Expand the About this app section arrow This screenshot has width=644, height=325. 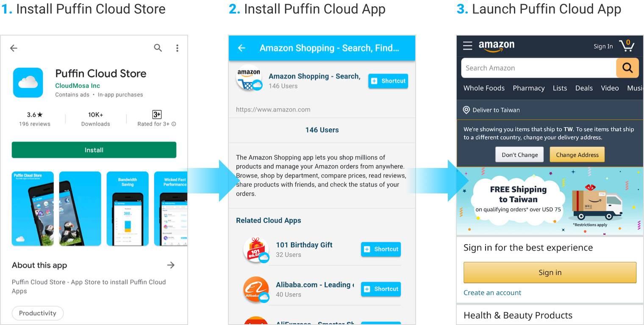click(171, 265)
